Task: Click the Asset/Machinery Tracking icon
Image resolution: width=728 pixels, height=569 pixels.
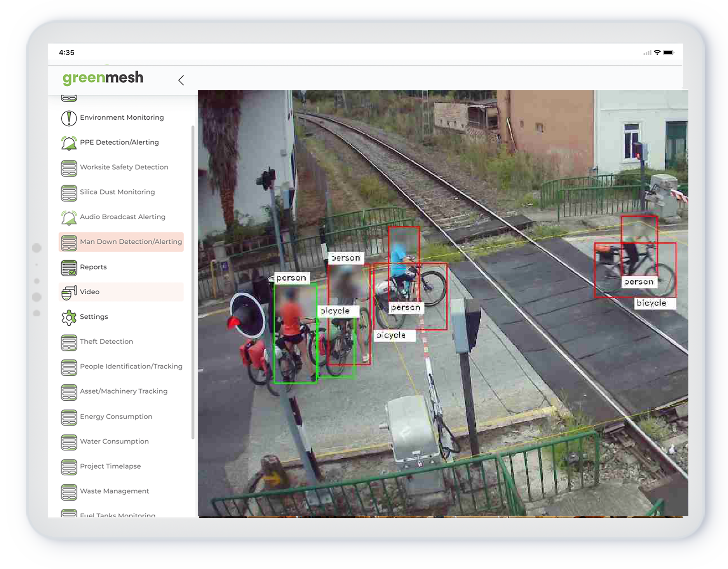Action: 69,392
